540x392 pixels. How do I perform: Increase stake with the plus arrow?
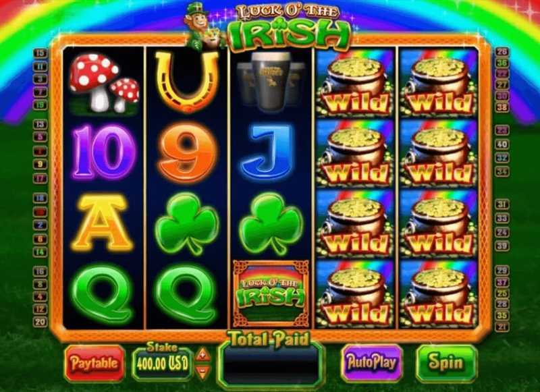tap(203, 354)
